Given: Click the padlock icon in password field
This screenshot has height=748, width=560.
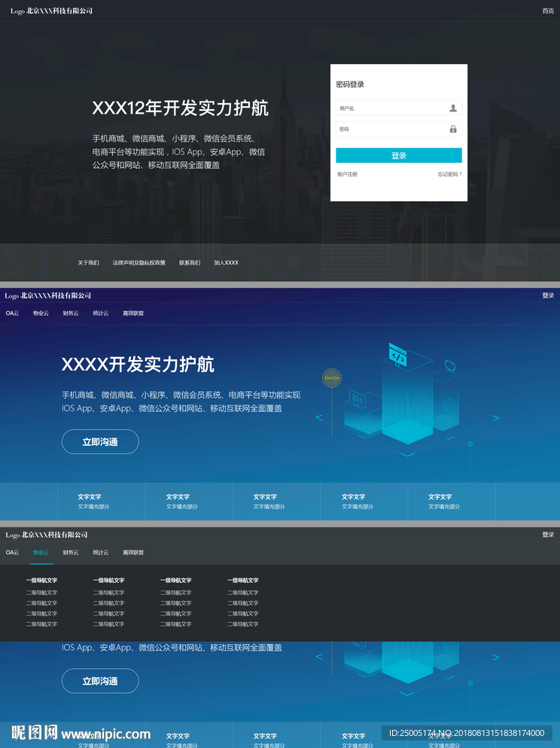Looking at the screenshot, I should pos(453,129).
